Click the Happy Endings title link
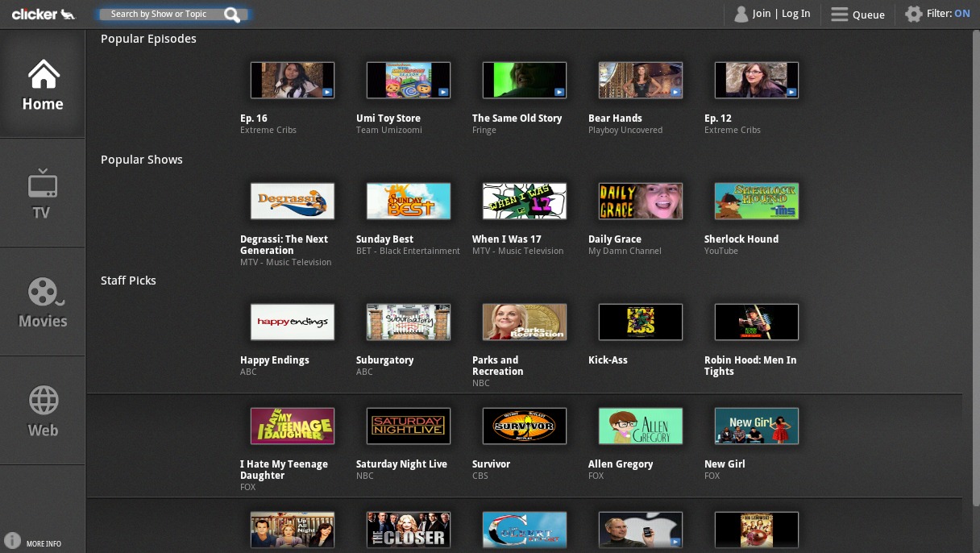The width and height of the screenshot is (980, 553). (x=274, y=360)
